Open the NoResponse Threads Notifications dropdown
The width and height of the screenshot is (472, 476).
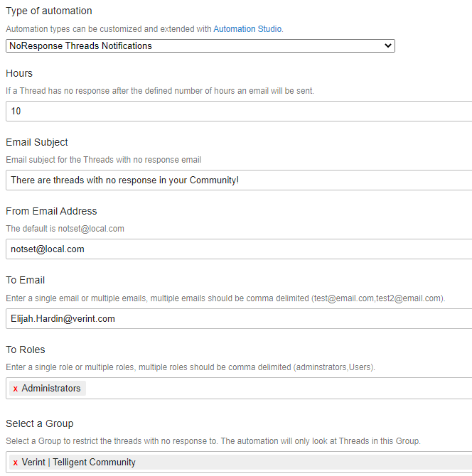click(x=200, y=46)
